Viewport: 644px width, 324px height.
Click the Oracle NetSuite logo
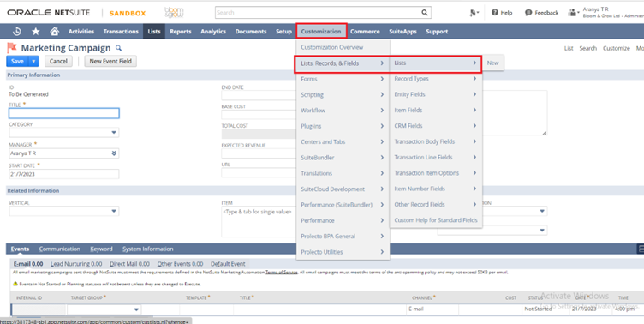[x=49, y=13]
